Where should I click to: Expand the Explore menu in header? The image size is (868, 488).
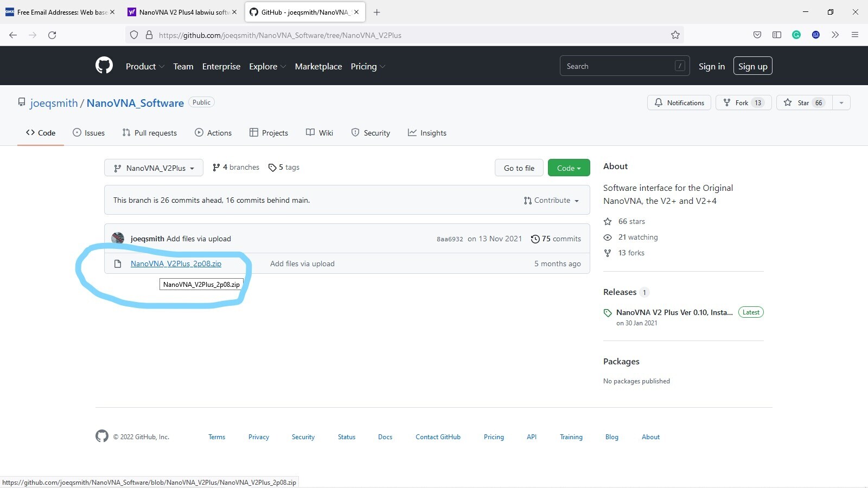pos(267,66)
